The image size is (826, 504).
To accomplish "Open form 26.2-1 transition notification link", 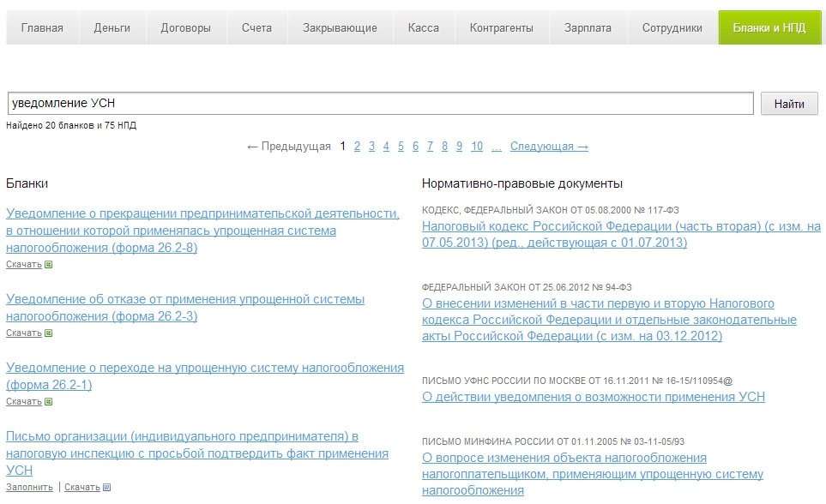I will pos(205,376).
